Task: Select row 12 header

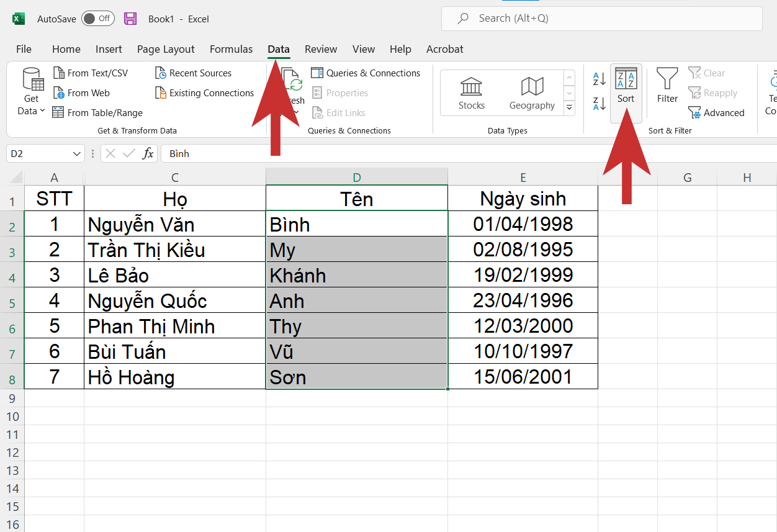Action: [12, 453]
